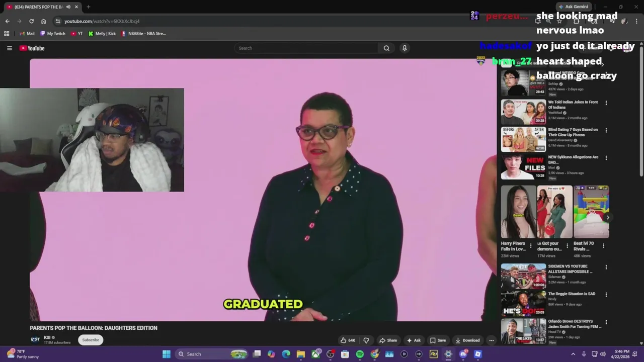The width and height of the screenshot is (644, 362).
Task: Play NEW Sykkuno Allegations video thumbnail
Action: [x=523, y=166]
